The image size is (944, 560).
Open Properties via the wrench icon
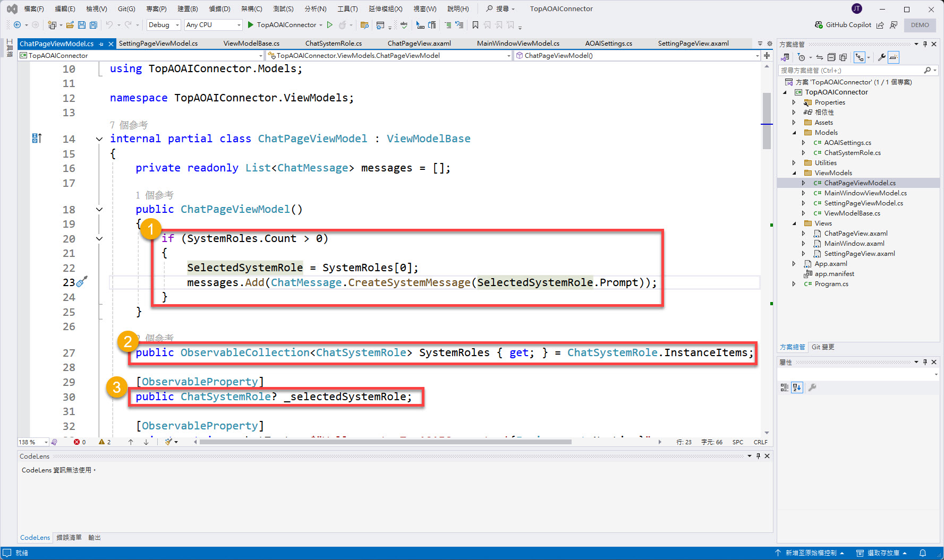click(881, 57)
